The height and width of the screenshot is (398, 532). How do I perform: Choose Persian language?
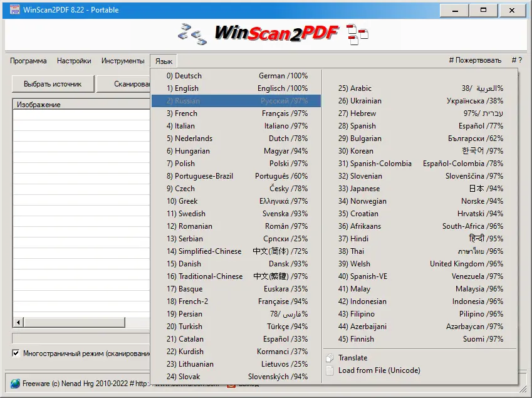tap(236, 314)
